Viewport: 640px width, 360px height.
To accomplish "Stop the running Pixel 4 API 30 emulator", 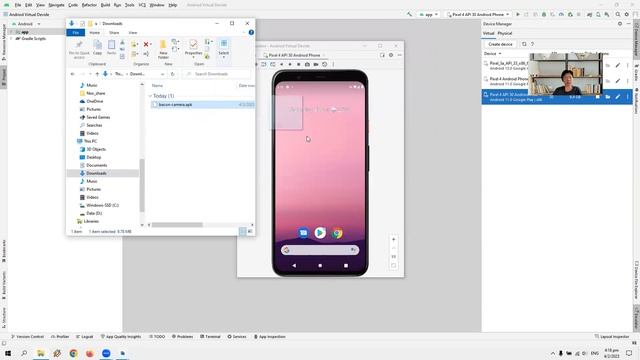I will point(598,97).
